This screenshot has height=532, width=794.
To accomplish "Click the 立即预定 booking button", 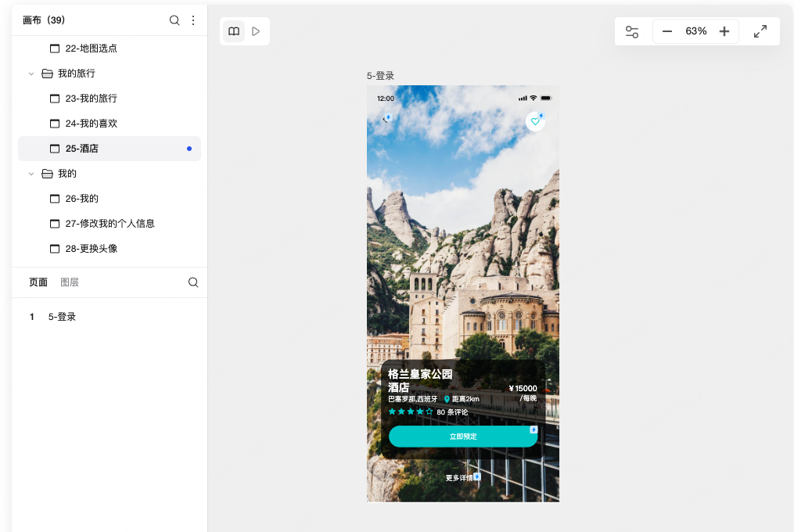I will pos(463,437).
